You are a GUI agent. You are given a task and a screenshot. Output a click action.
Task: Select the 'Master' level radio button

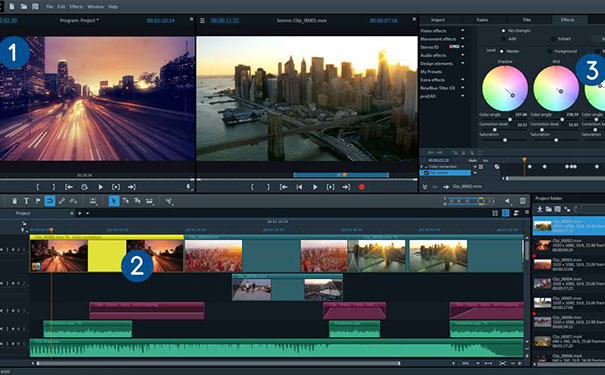tap(502, 51)
